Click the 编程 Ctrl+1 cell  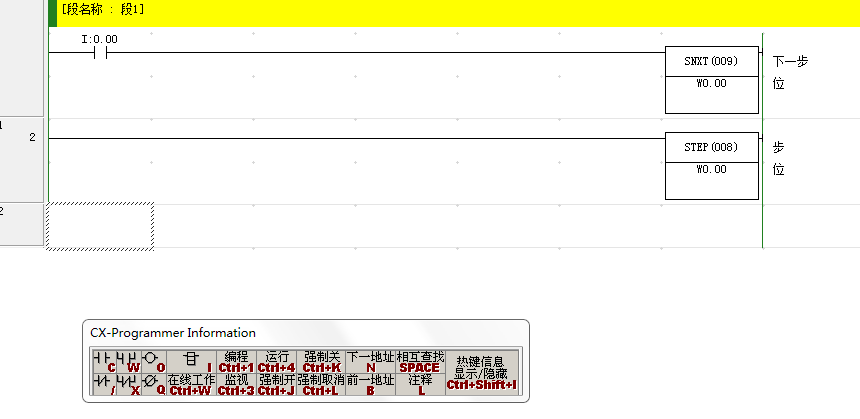click(x=236, y=361)
